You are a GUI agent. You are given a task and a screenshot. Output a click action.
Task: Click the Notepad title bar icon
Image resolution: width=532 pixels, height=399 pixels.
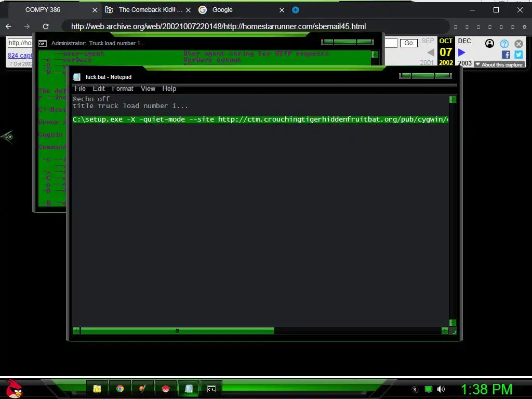click(x=77, y=77)
